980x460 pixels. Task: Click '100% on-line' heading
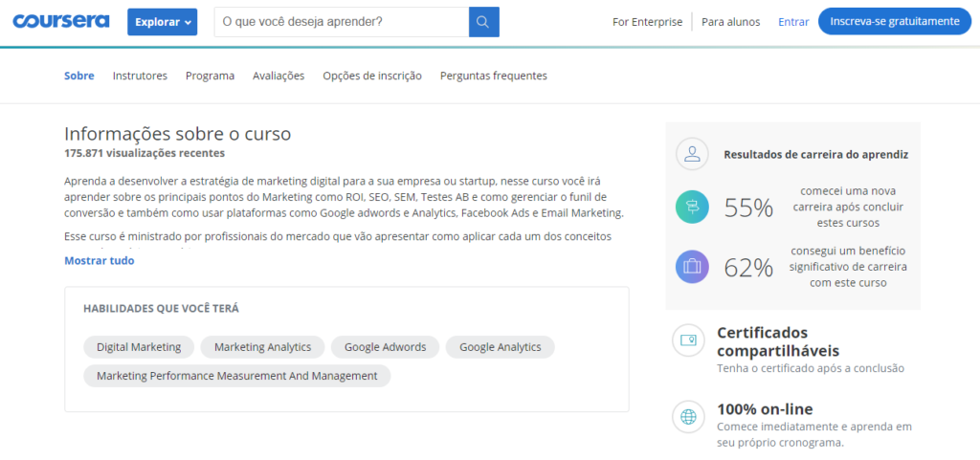click(765, 409)
